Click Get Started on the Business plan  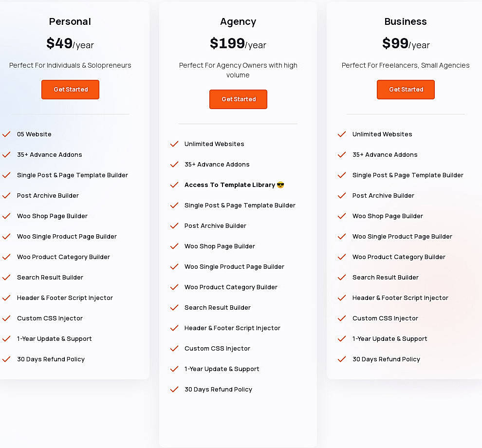[406, 90]
